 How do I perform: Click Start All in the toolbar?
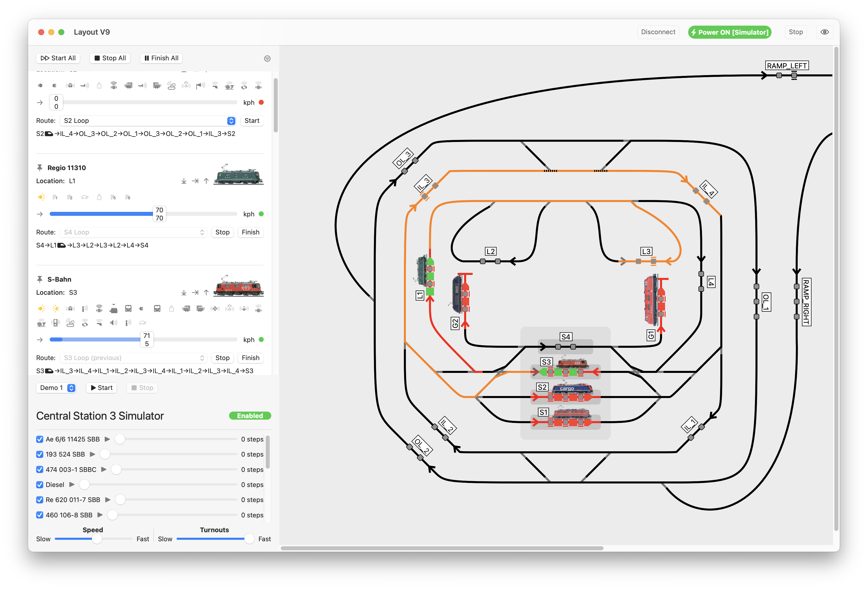(58, 58)
